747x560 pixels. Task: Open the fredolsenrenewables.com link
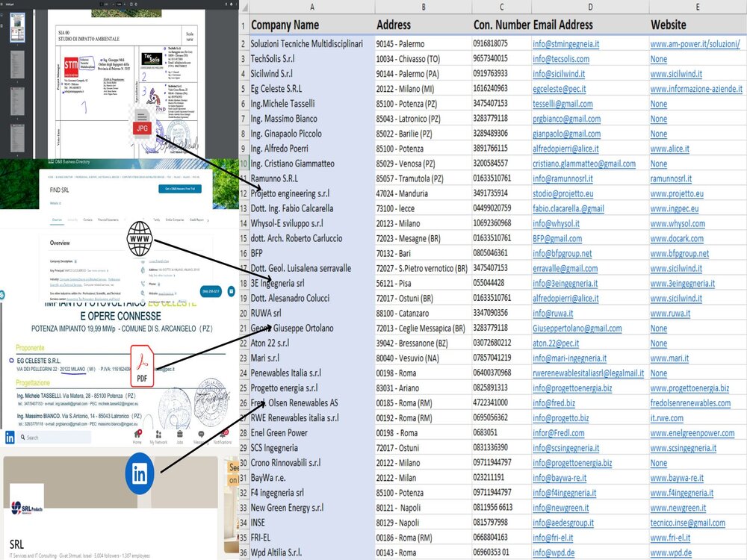click(689, 403)
